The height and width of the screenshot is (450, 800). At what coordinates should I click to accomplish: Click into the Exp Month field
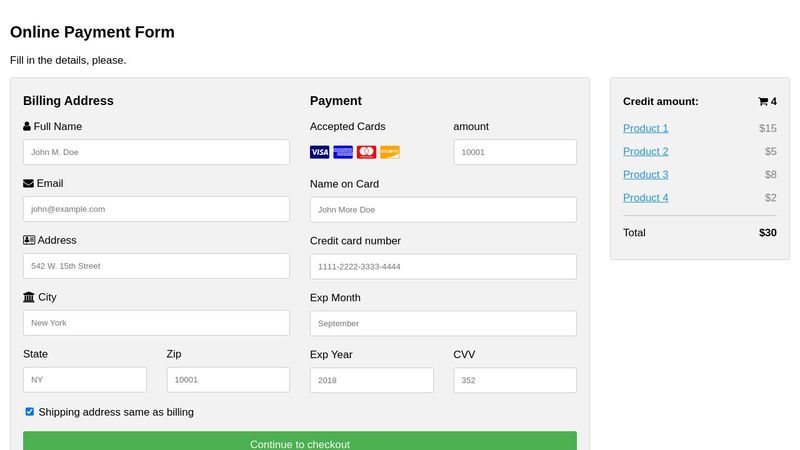[443, 324]
